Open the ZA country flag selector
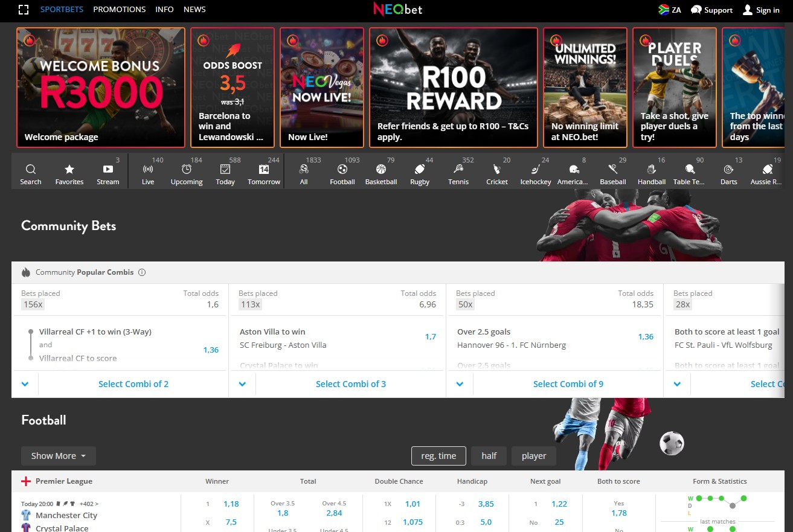 [x=670, y=10]
